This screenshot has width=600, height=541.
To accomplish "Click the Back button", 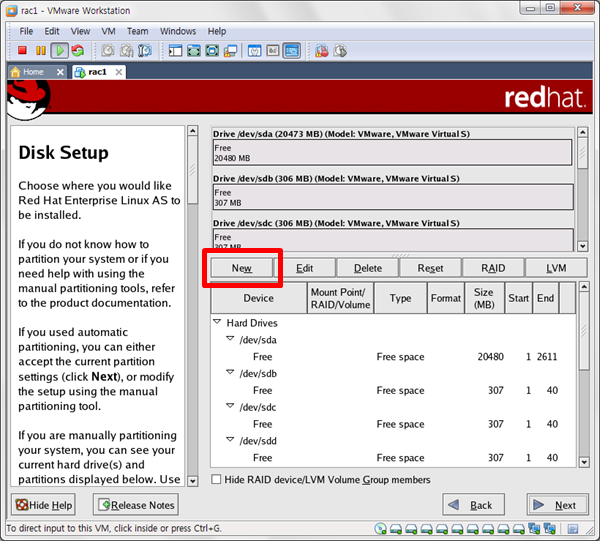I will click(474, 505).
